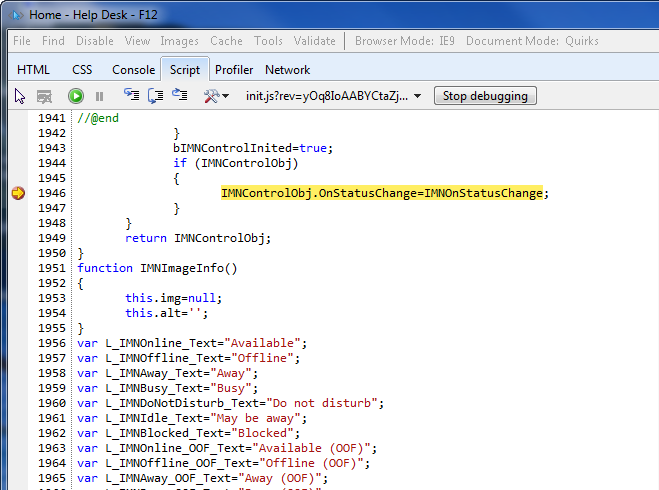This screenshot has width=659, height=490.
Task: Click the Step Out icon
Action: 179,96
